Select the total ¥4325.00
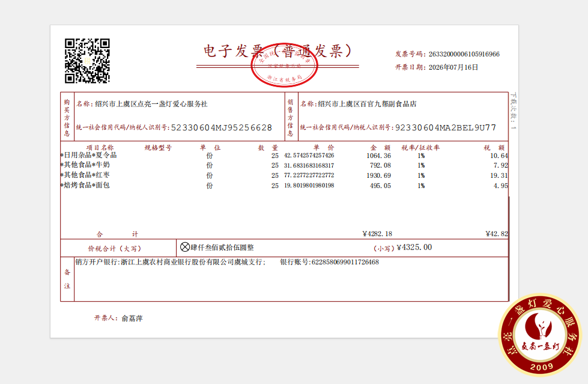The height and width of the screenshot is (384, 588). pyautogui.click(x=414, y=248)
